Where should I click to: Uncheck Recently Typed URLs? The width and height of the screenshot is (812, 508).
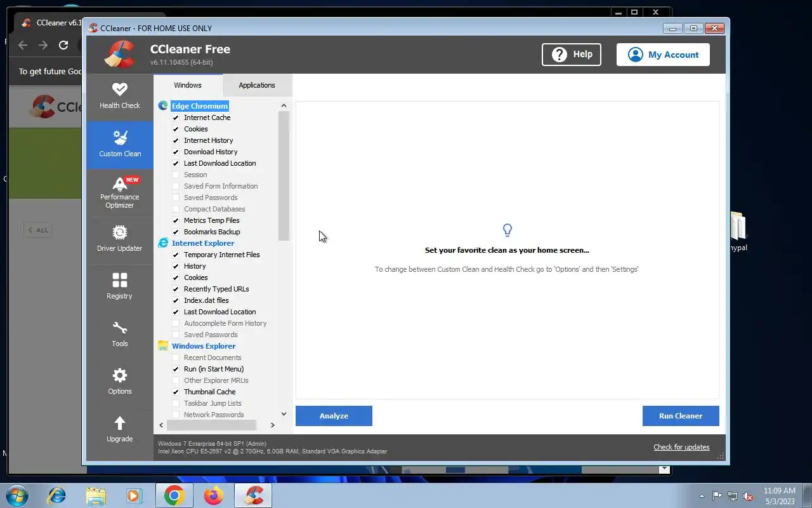tap(176, 289)
